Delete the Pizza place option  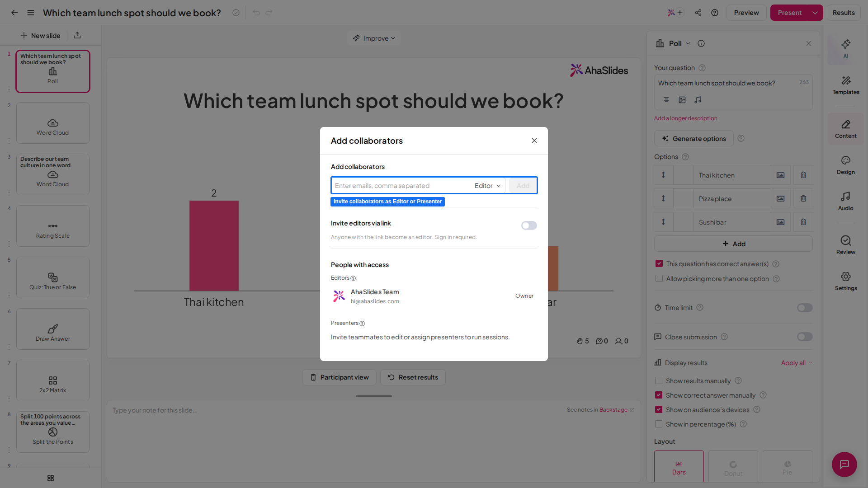point(803,198)
